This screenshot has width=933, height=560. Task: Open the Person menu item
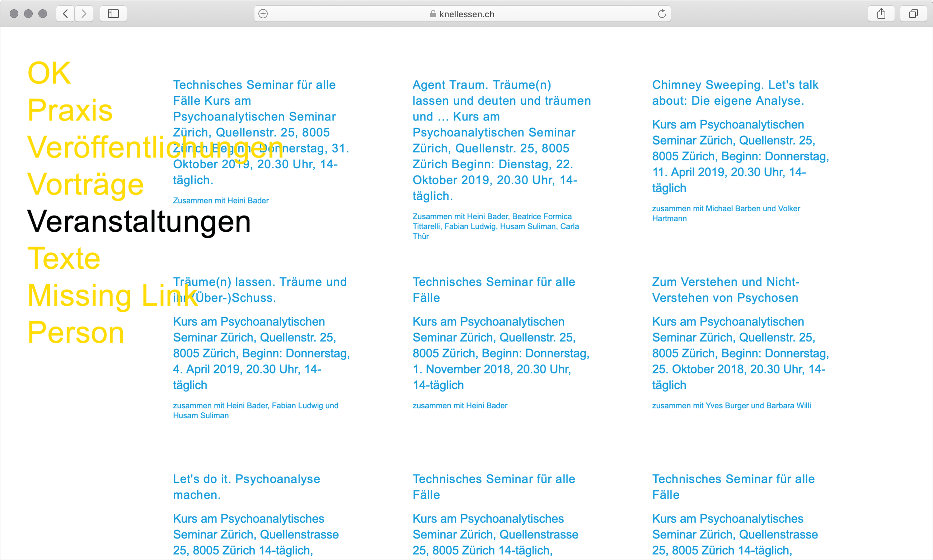[76, 333]
